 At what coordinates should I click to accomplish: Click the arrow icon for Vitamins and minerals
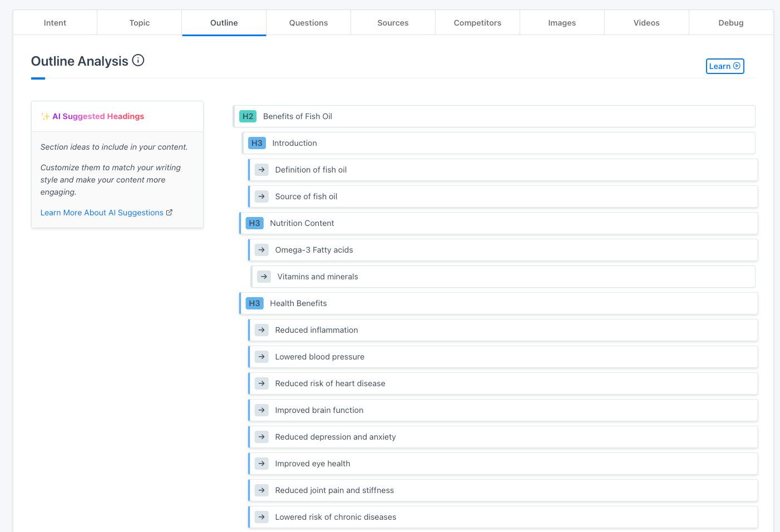point(264,277)
